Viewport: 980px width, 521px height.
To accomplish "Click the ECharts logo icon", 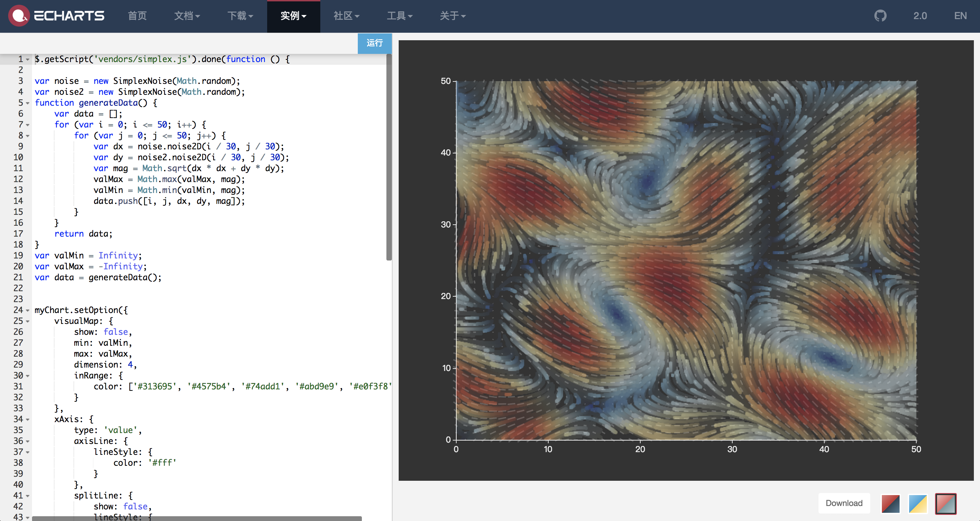I will (x=19, y=16).
